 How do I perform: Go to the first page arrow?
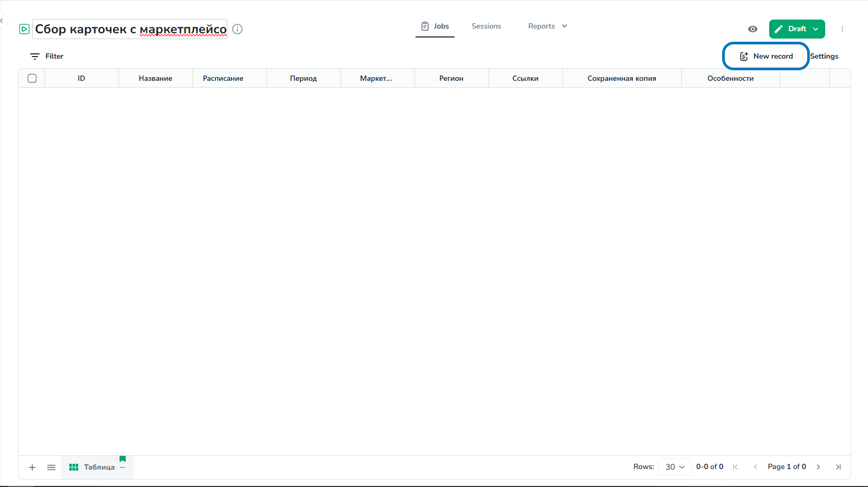(735, 467)
